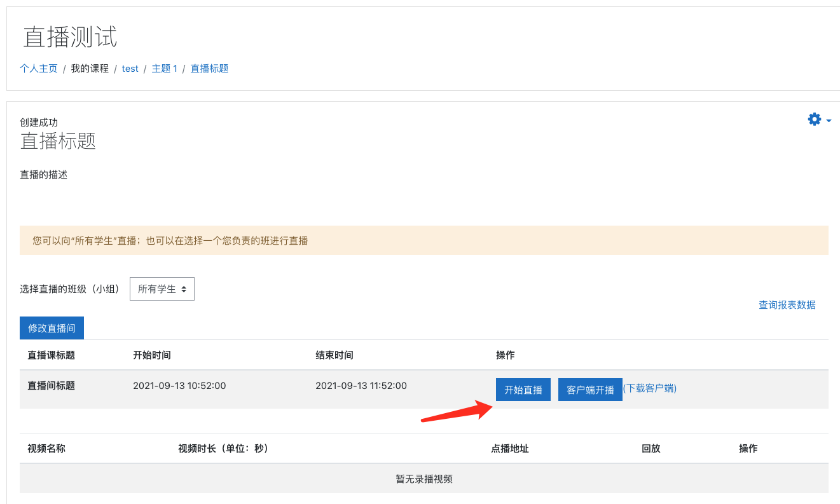The height and width of the screenshot is (504, 840).
Task: Click the 暂无录播视频 empty row text
Action: point(424,479)
